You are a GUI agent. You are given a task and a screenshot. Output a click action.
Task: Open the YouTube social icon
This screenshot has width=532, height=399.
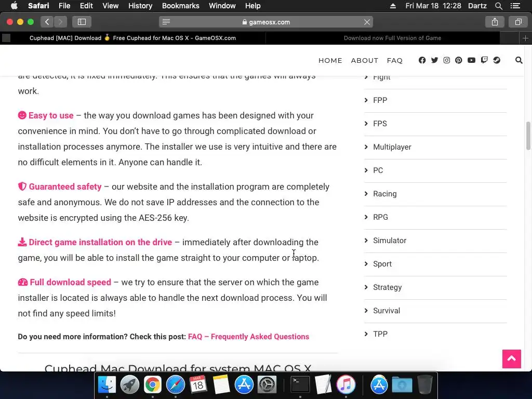471,60
